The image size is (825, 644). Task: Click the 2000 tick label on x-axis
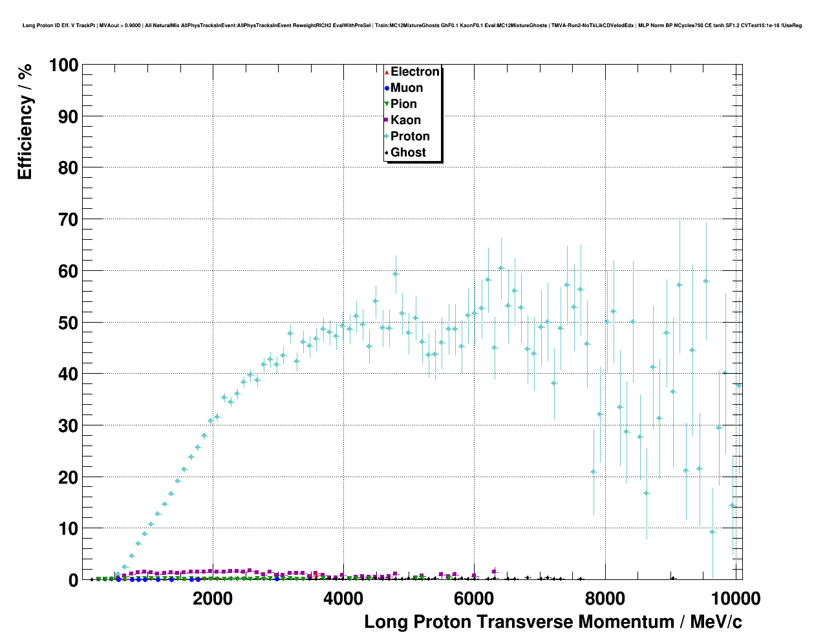point(213,598)
